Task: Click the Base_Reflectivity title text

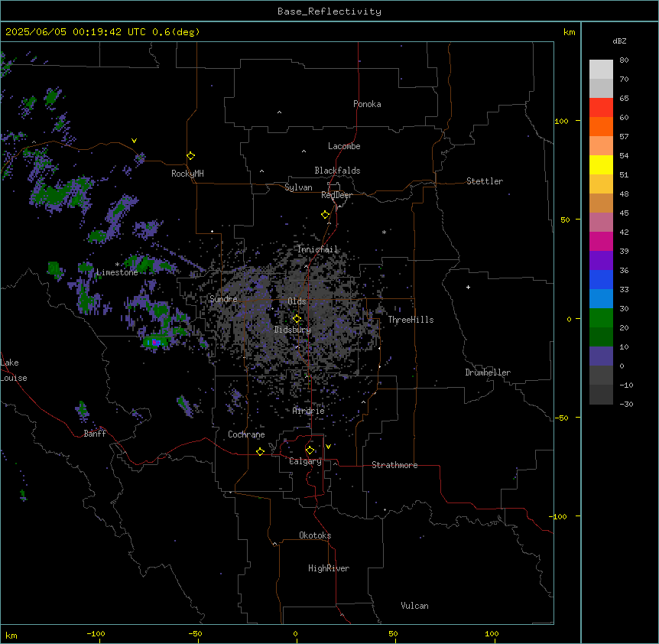Action: click(329, 11)
